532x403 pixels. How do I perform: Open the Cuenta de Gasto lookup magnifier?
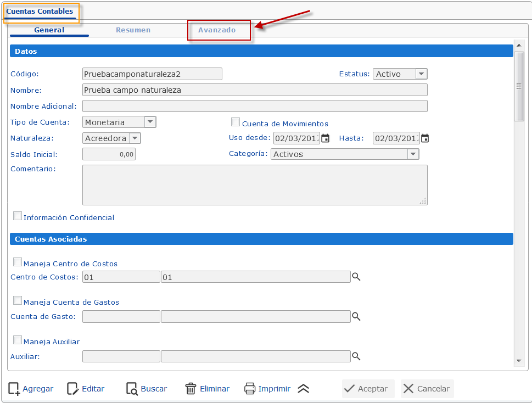coord(356,316)
